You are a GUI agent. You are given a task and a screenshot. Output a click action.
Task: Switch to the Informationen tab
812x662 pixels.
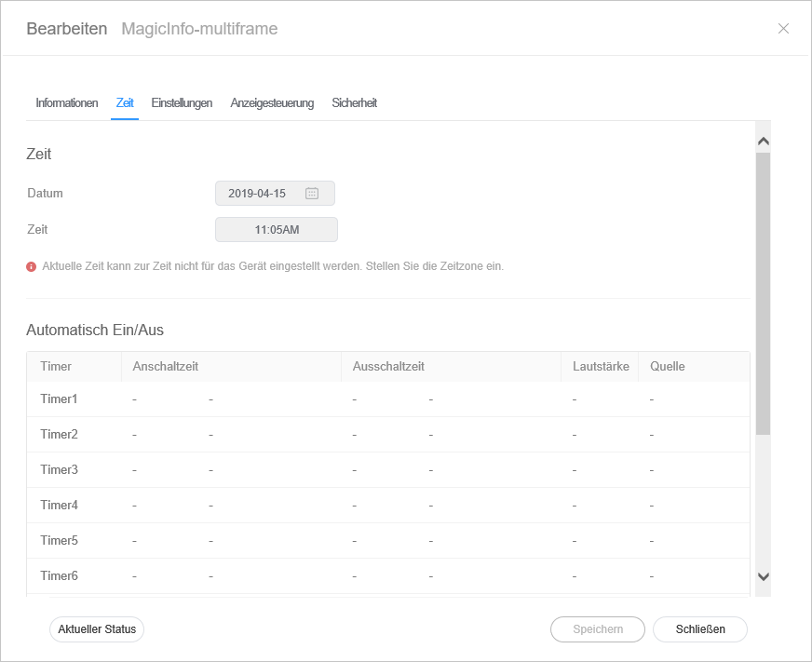coord(67,103)
